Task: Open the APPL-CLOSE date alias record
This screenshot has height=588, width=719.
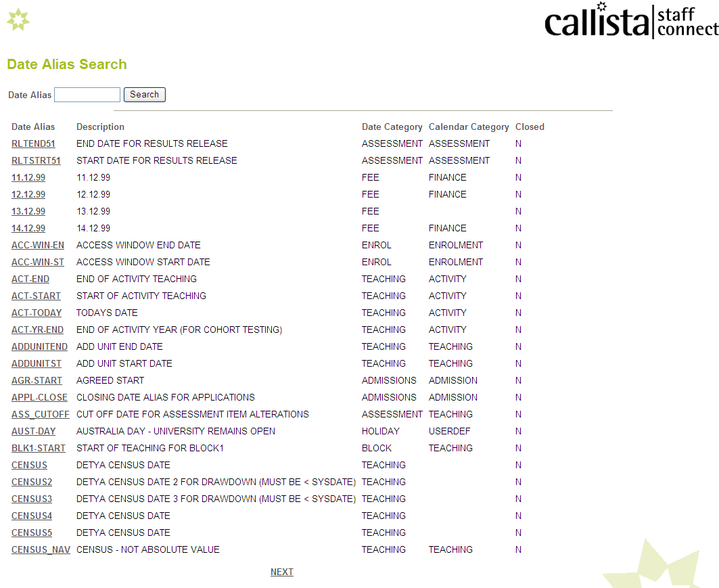Action: pos(39,397)
